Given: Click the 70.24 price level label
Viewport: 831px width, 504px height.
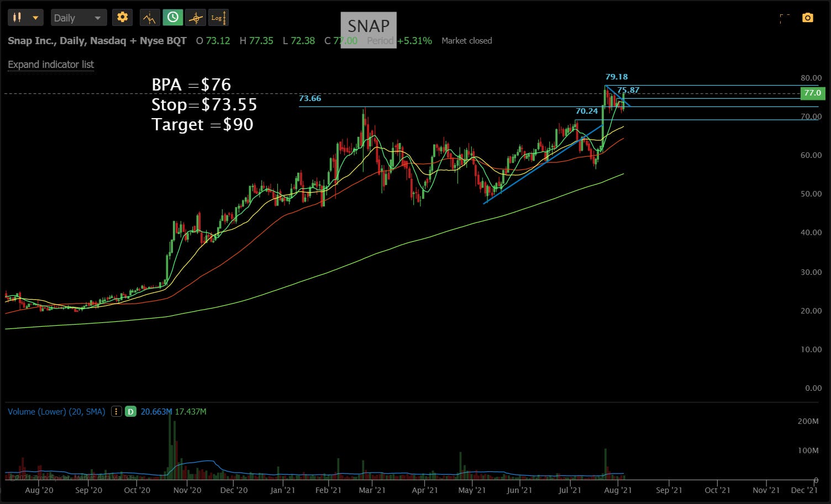Looking at the screenshot, I should (587, 111).
